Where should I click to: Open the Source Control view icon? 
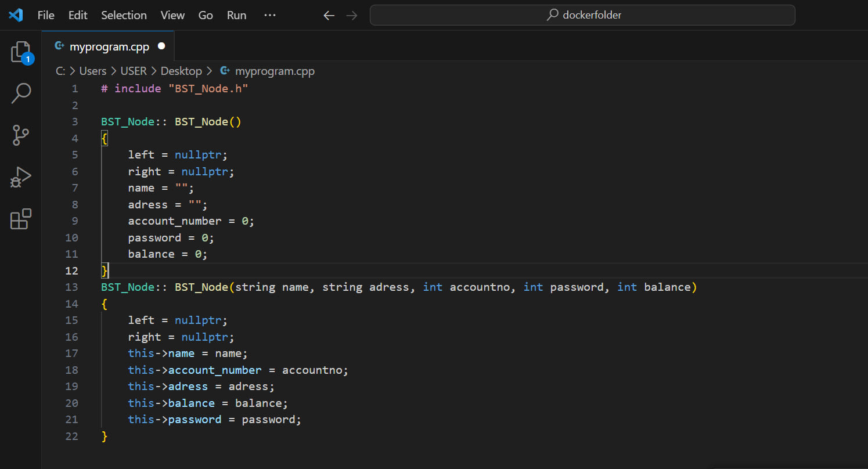coord(21,135)
